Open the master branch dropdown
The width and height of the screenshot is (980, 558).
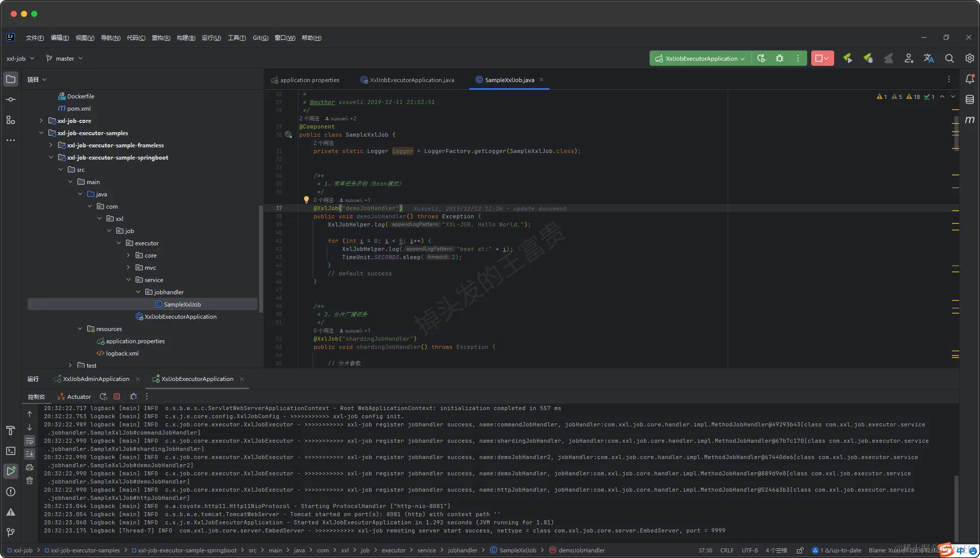pyautogui.click(x=65, y=59)
